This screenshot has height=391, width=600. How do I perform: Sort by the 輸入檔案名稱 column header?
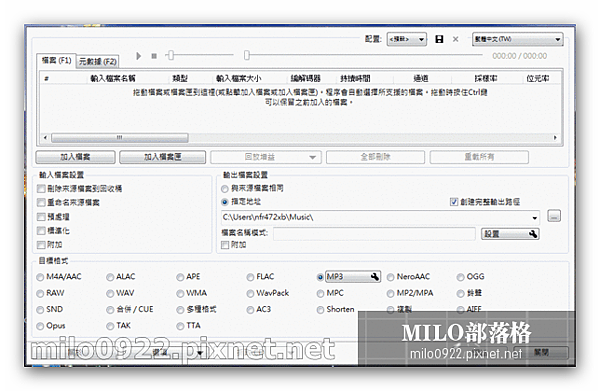click(113, 78)
